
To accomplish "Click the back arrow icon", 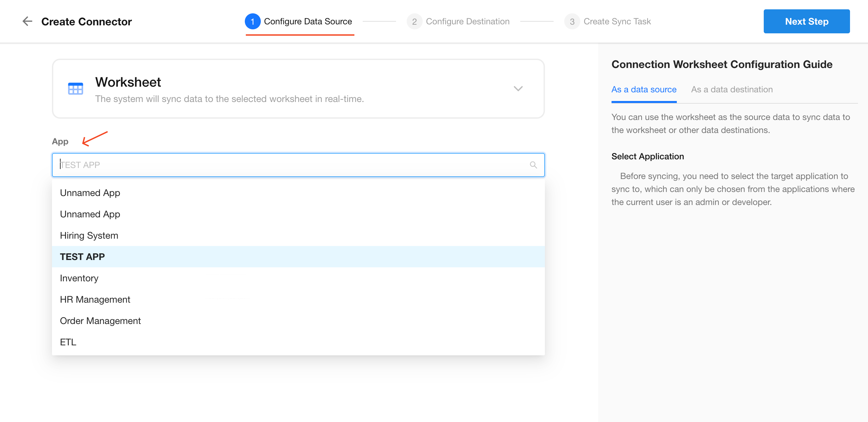I will 27,21.
